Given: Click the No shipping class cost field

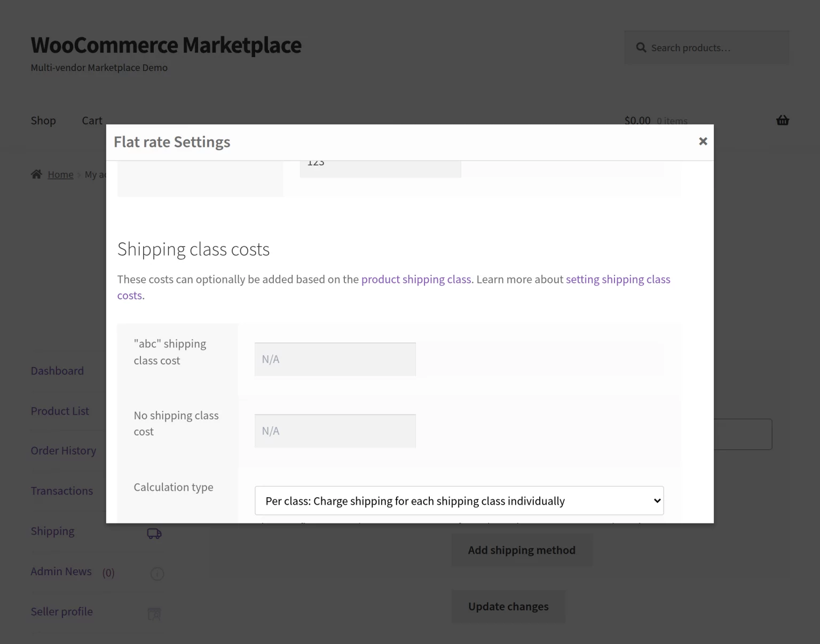Looking at the screenshot, I should pos(335,430).
